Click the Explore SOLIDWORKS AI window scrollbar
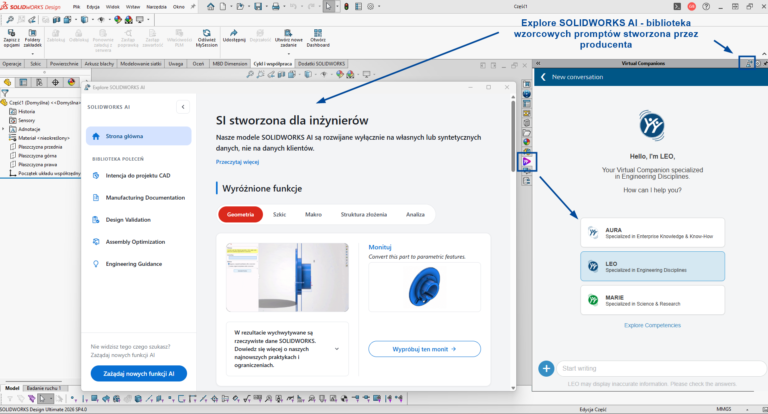This screenshot has width=768, height=414. (x=513, y=136)
